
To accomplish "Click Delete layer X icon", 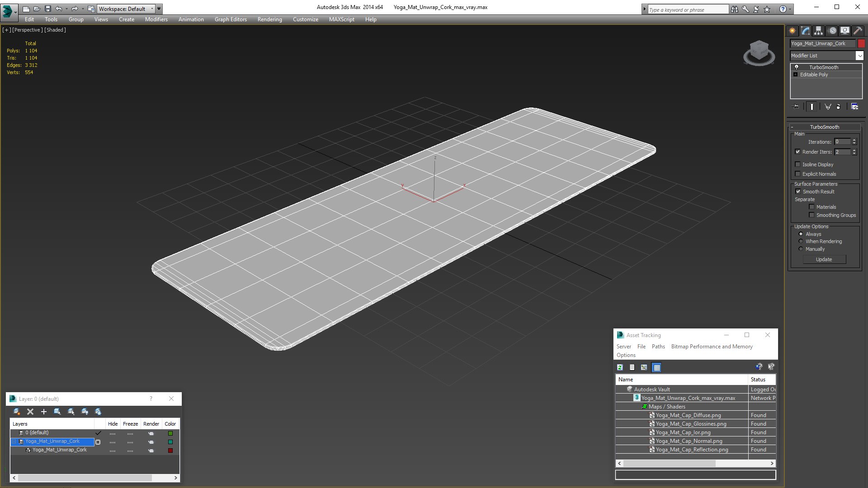I will pyautogui.click(x=30, y=412).
